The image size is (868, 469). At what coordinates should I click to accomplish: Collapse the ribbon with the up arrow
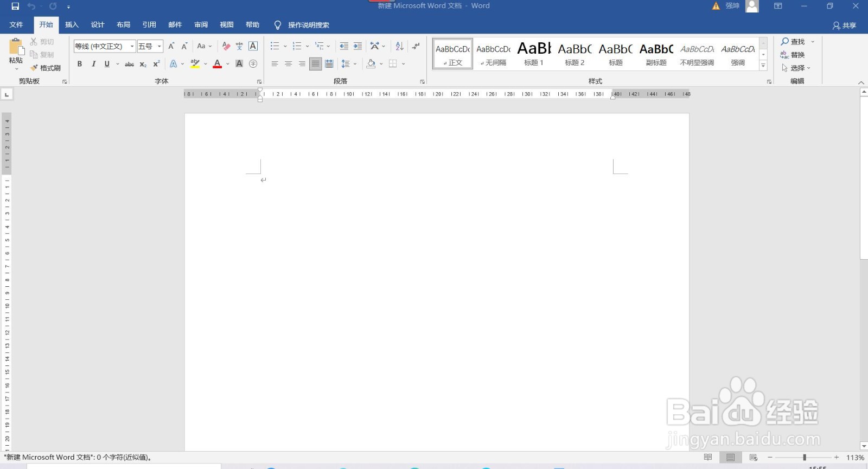click(x=861, y=82)
